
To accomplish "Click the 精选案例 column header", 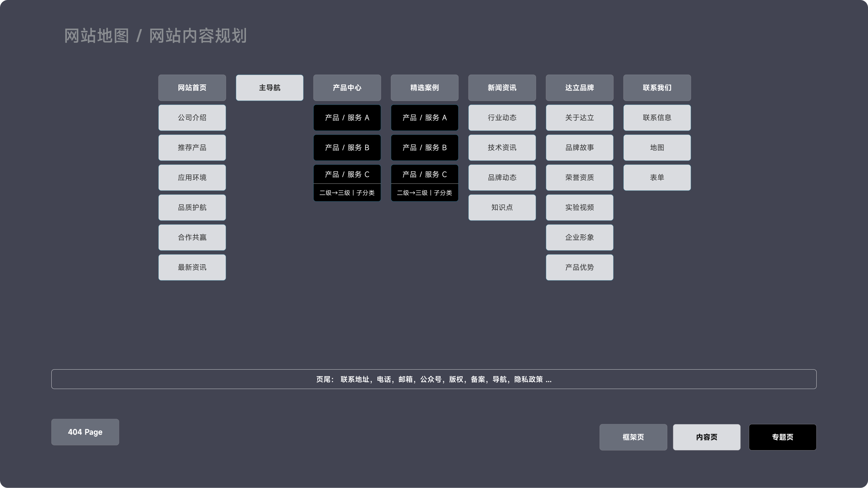I will point(424,88).
